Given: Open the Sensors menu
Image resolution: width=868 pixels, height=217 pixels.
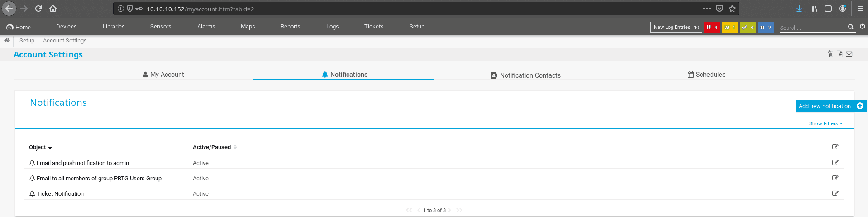Looking at the screenshot, I should point(161,27).
